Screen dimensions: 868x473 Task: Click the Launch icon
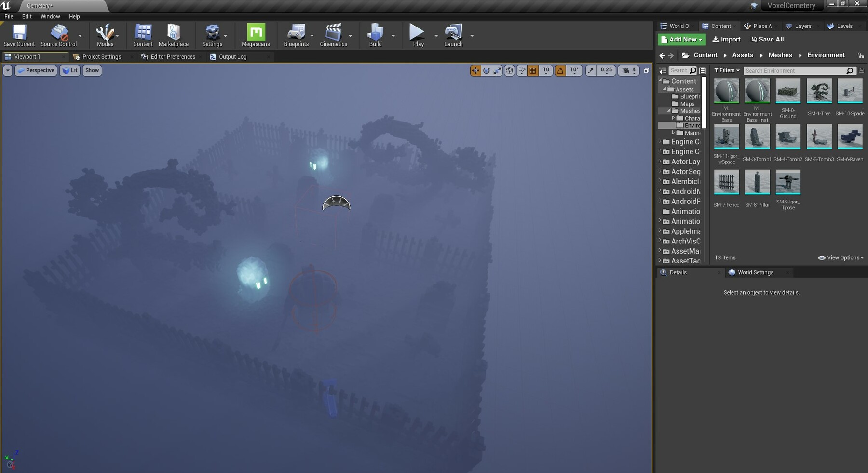coord(453,34)
